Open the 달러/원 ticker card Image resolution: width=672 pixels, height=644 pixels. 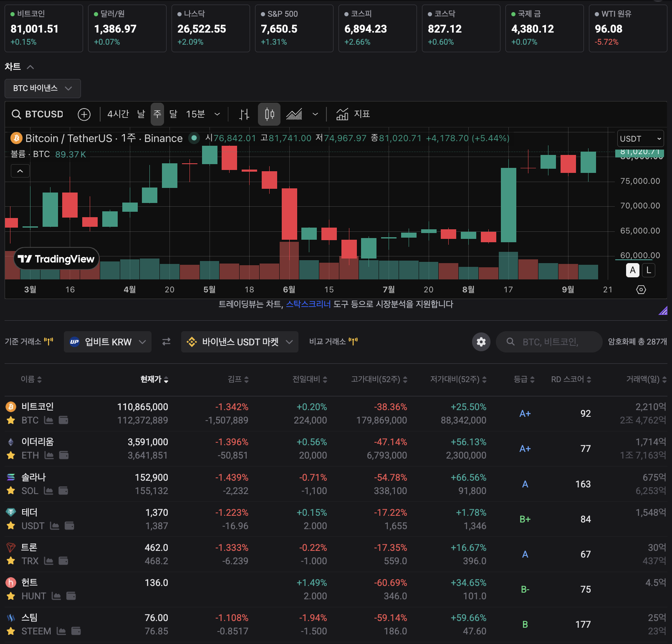pos(127,28)
